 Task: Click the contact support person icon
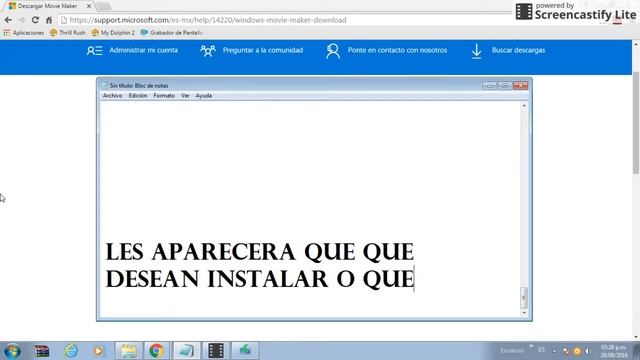[333, 51]
